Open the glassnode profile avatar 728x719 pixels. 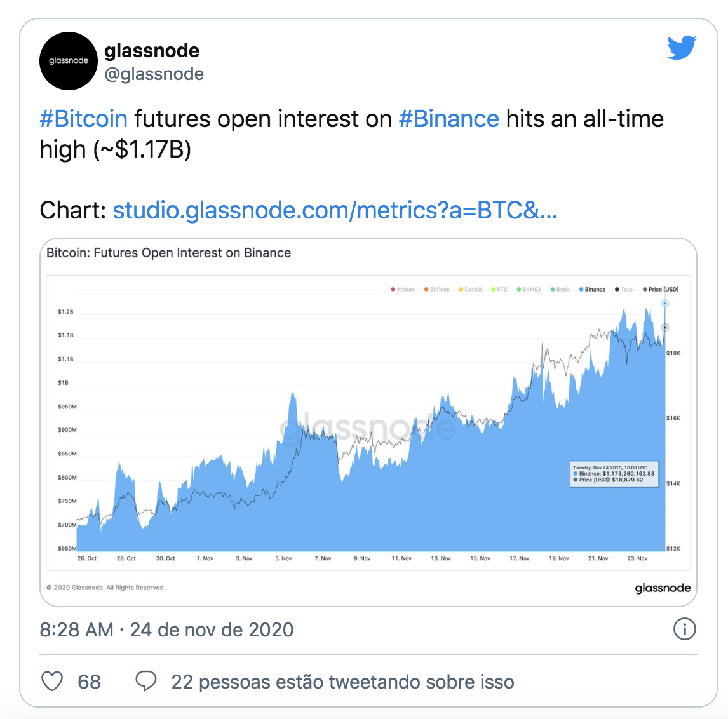[69, 61]
